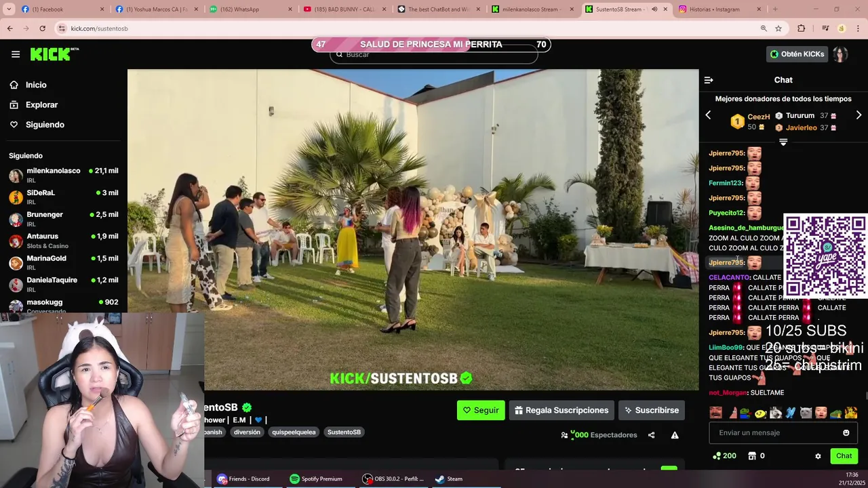Open a new browser tab
The height and width of the screenshot is (488, 868).
click(x=775, y=9)
